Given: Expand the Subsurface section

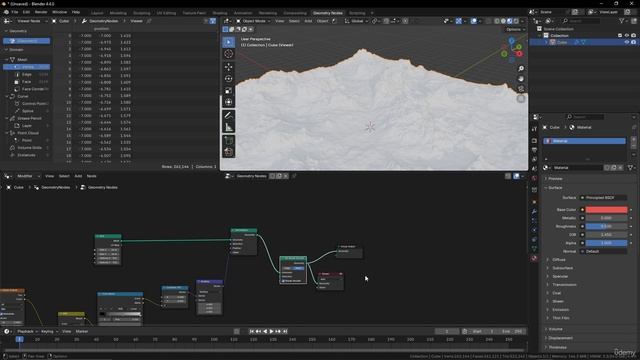Looking at the screenshot, I should (x=562, y=268).
